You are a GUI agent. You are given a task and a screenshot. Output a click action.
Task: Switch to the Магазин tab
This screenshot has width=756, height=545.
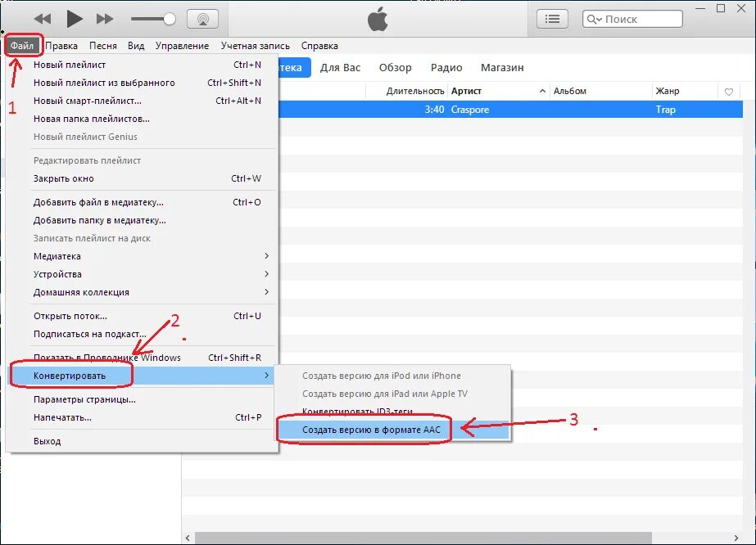tap(502, 67)
